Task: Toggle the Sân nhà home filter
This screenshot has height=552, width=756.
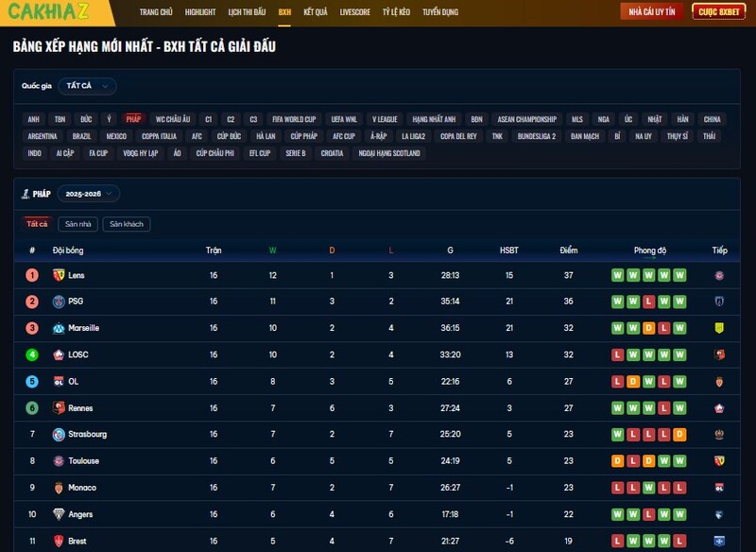Action: coord(77,224)
